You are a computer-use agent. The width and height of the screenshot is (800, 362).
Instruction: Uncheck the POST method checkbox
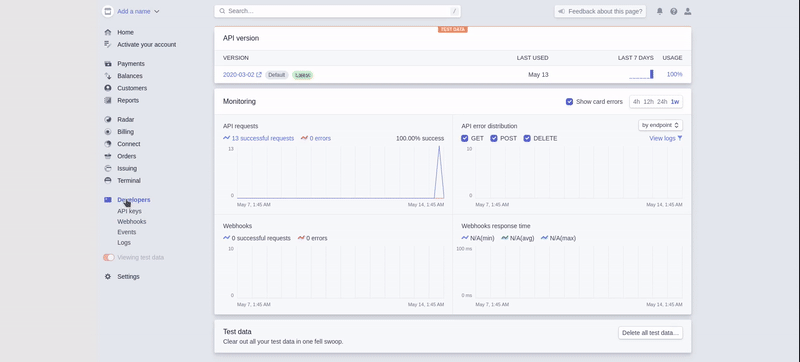(x=494, y=138)
